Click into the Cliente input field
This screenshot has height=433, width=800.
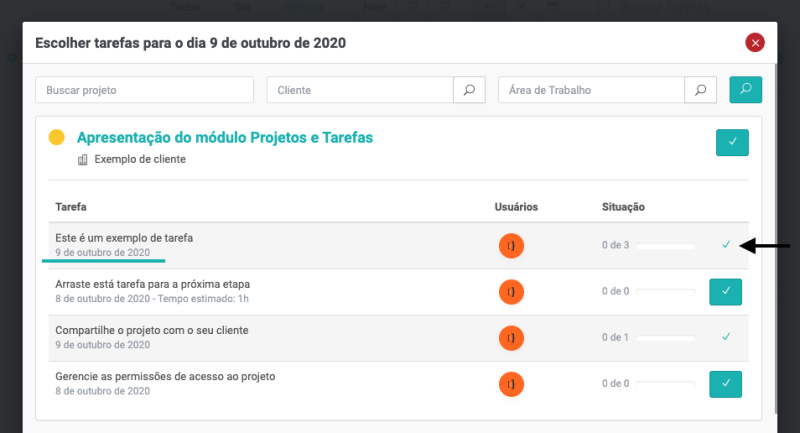(x=360, y=90)
